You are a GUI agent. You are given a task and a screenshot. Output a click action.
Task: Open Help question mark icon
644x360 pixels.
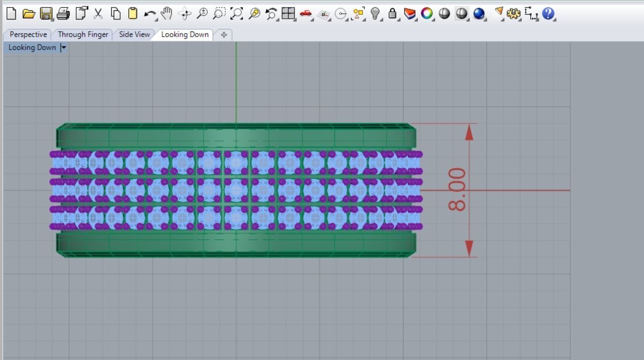tap(548, 14)
